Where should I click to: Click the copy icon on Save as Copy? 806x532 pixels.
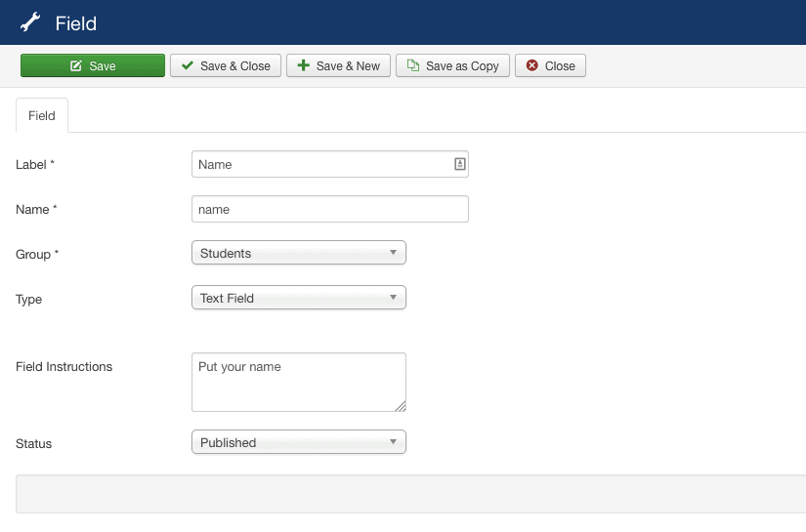[413, 66]
